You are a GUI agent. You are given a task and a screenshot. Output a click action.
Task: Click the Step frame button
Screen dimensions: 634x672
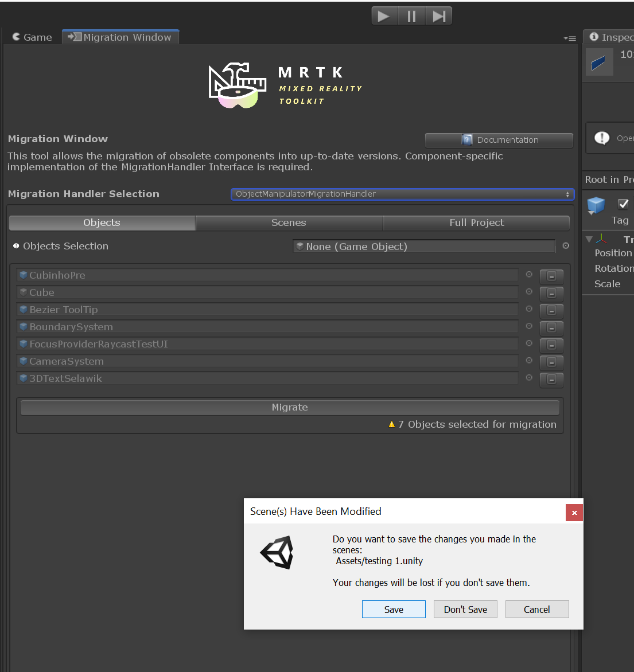439,16
